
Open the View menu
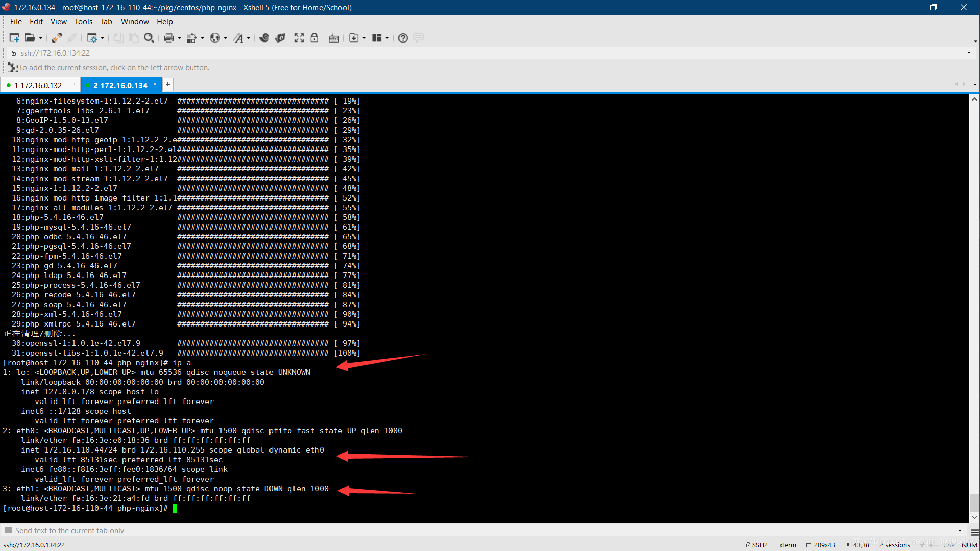coord(59,21)
